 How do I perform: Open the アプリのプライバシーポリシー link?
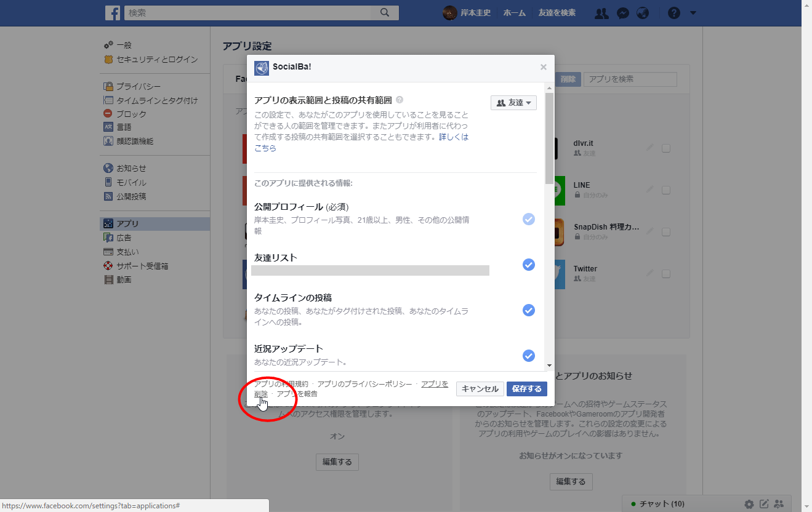[364, 384]
